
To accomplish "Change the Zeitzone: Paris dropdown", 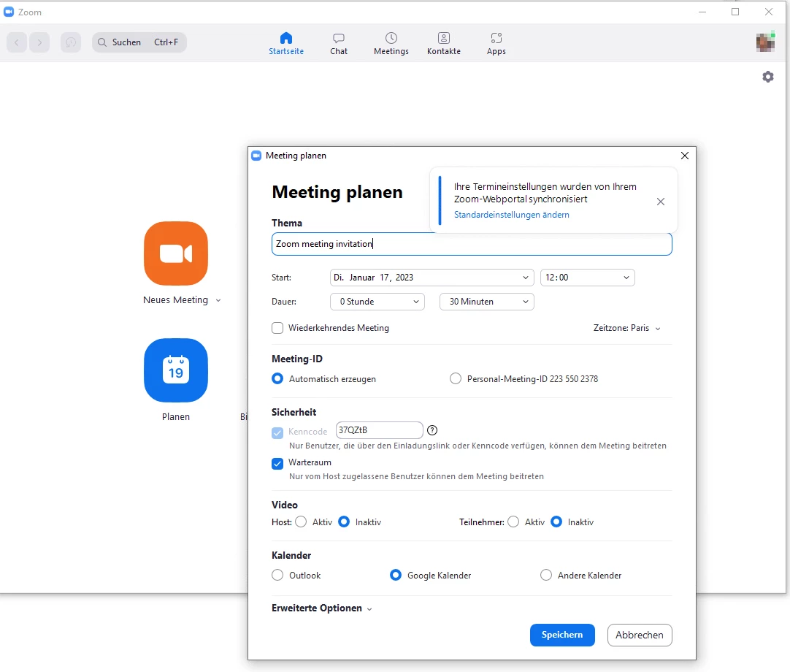I will 626,328.
